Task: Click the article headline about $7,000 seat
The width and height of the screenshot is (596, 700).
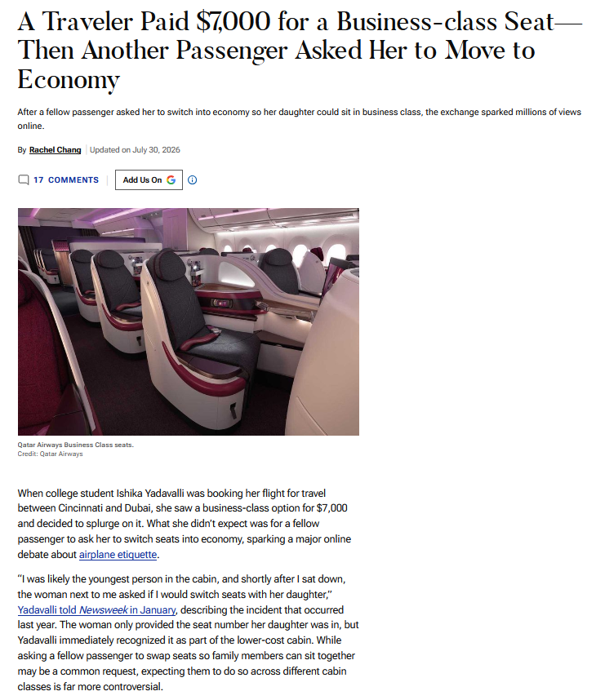Action: pos(300,51)
